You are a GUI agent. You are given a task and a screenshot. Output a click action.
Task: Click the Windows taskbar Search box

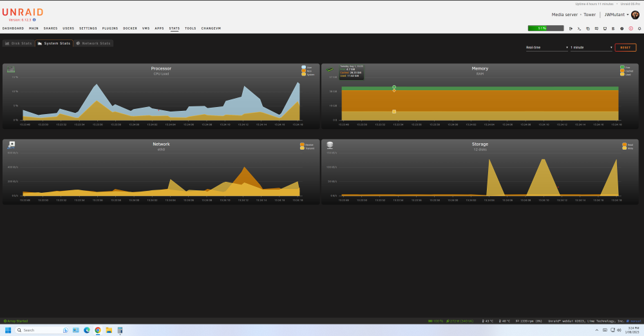42,330
